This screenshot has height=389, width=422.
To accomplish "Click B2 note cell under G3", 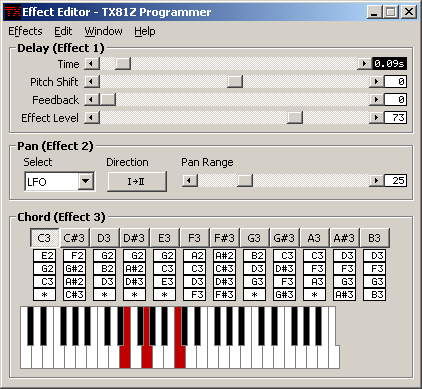I will coord(254,256).
